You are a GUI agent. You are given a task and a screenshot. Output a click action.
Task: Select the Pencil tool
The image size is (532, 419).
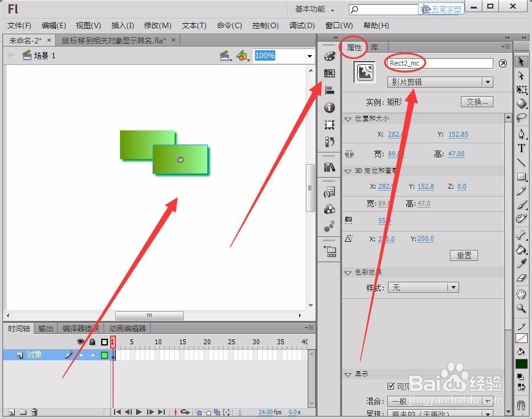522,191
